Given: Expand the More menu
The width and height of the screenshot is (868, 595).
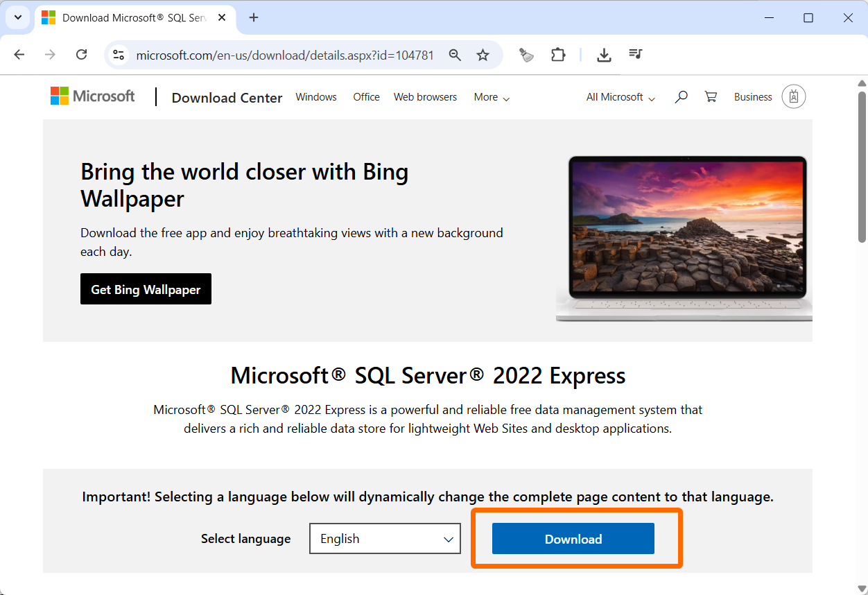Looking at the screenshot, I should coord(492,97).
